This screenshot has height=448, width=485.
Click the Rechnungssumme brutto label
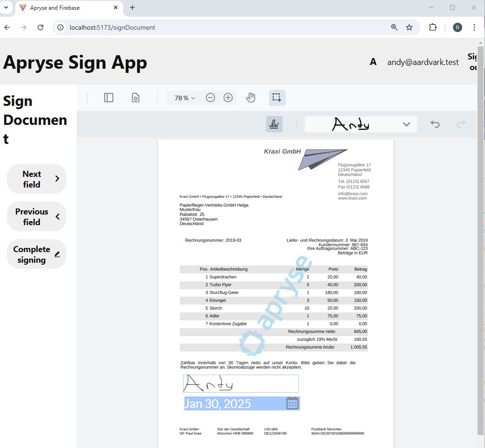pyautogui.click(x=310, y=347)
